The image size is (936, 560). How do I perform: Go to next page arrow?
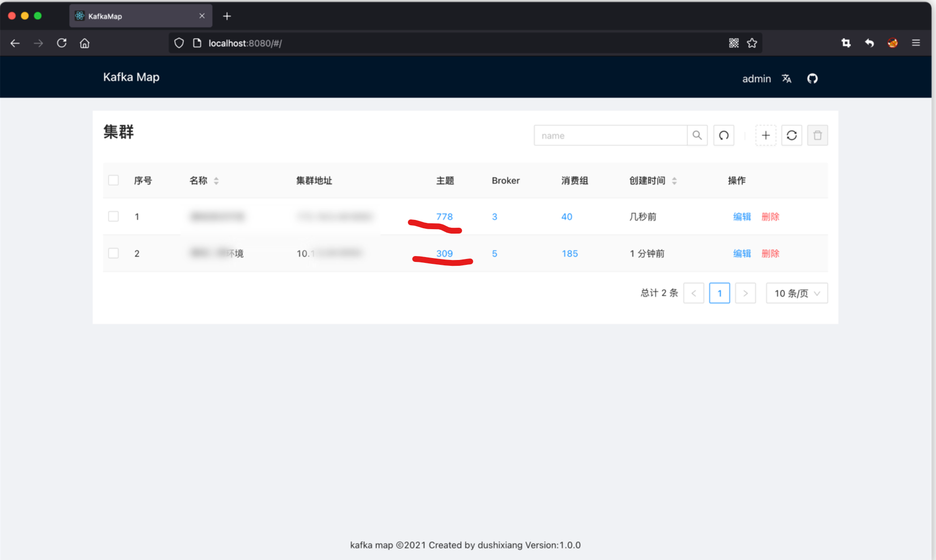click(745, 293)
